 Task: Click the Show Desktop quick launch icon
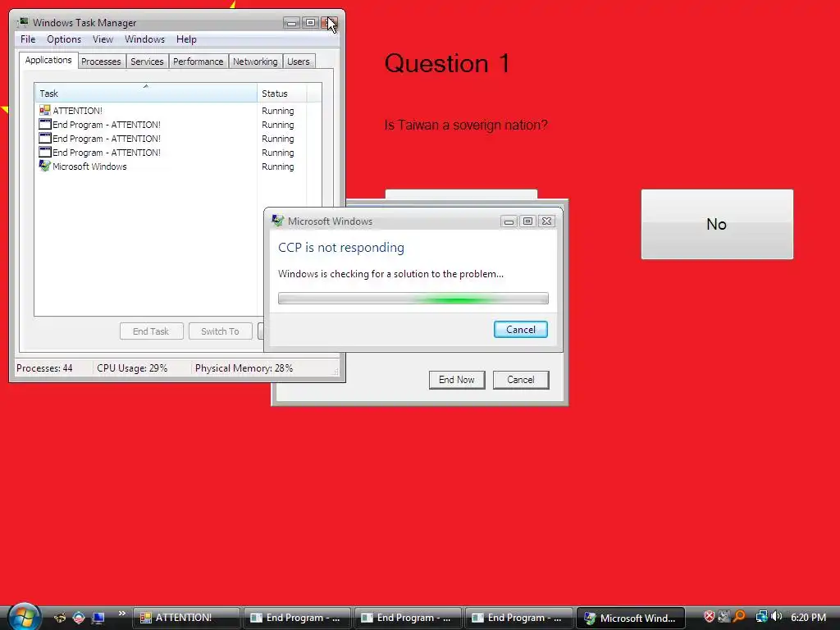click(x=98, y=618)
